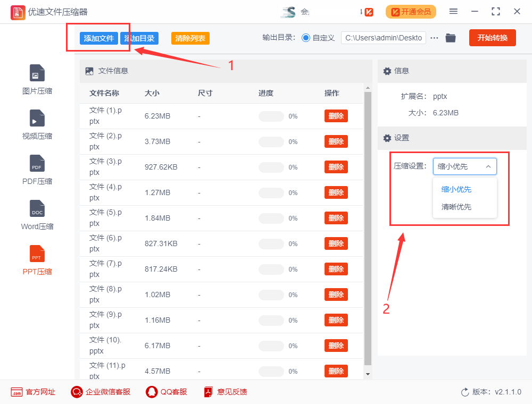Viewport: 532px width, 404px height.
Task: Delete 文件 (5).pptx from the list
Action: (x=336, y=218)
